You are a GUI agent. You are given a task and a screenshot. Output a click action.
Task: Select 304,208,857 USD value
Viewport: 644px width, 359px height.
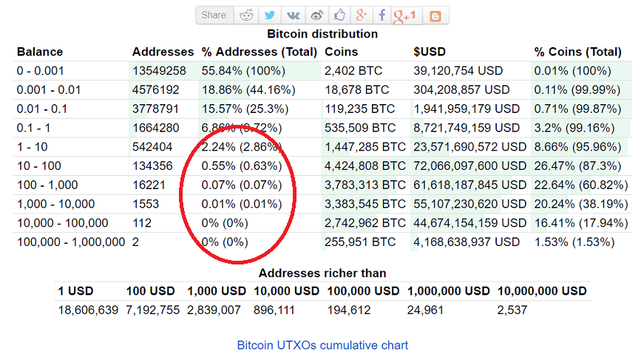[x=461, y=90]
